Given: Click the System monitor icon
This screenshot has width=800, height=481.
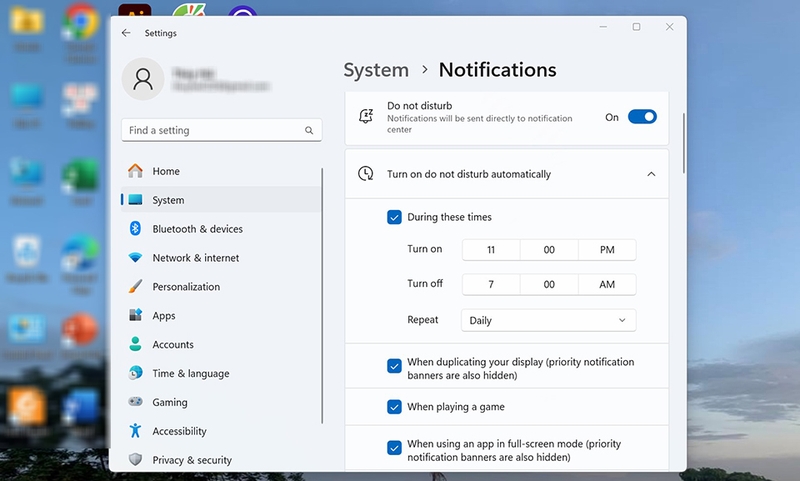Looking at the screenshot, I should coord(135,200).
